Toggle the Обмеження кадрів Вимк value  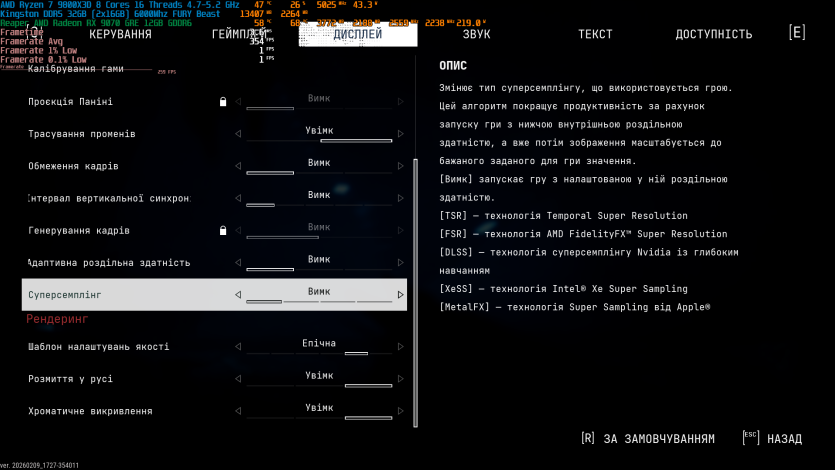[x=319, y=163]
